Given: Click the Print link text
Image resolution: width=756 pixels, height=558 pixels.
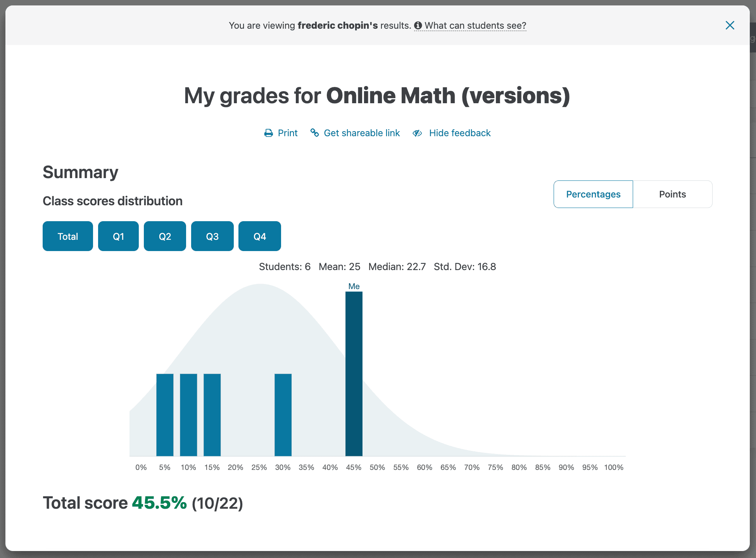Looking at the screenshot, I should coord(288,133).
